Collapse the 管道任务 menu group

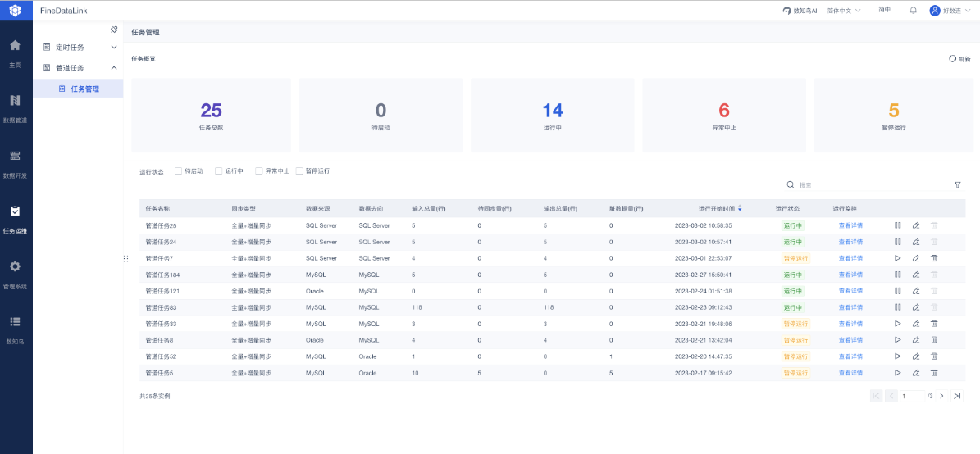78,68
